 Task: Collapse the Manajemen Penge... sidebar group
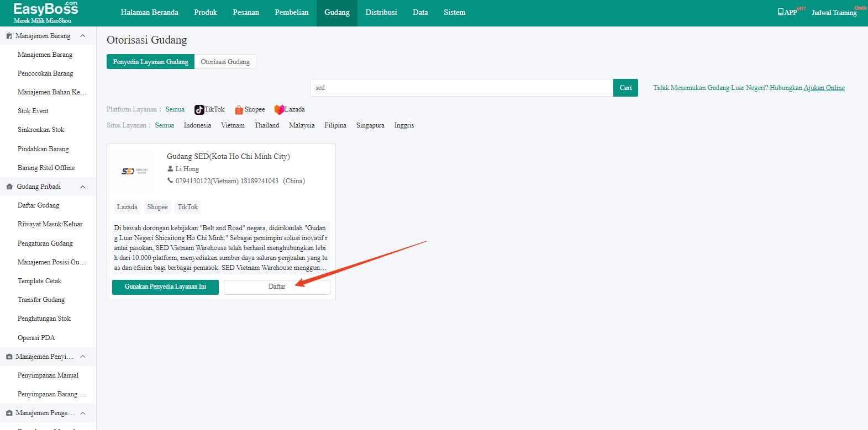83,413
